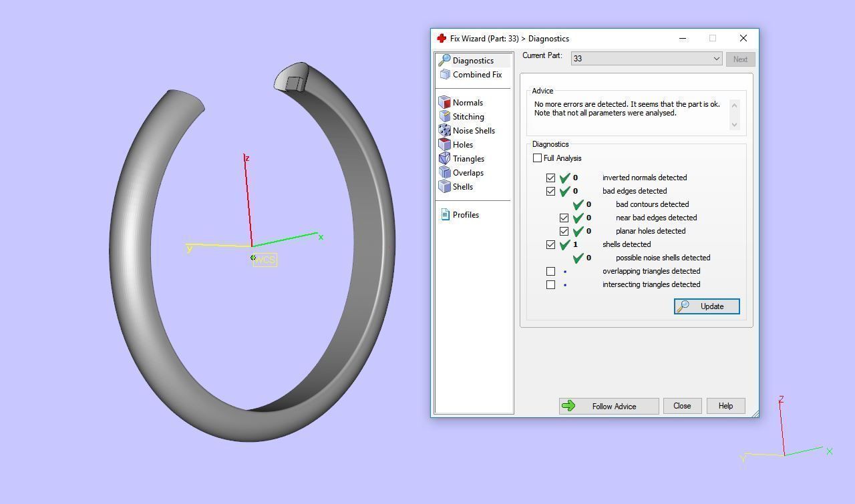Uncheck planar holes detected checkbox
The height and width of the screenshot is (504, 855).
(564, 231)
